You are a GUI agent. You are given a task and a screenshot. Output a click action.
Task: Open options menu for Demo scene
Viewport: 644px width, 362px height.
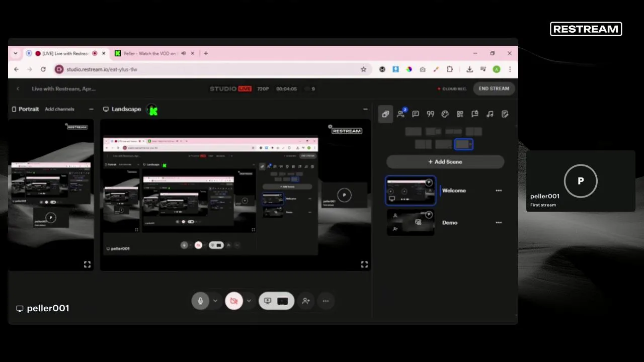[499, 222]
